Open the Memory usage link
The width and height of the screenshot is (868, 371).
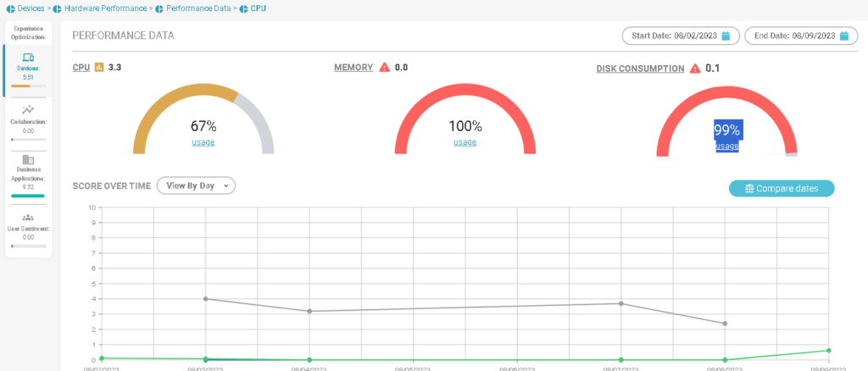(x=465, y=142)
